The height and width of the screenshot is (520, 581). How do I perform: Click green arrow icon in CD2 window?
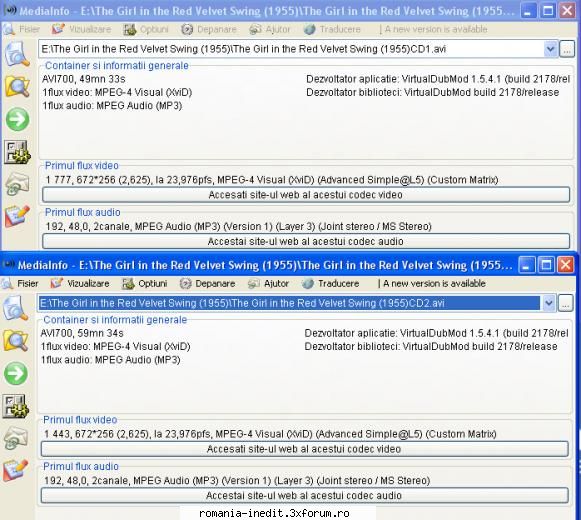coord(16,373)
